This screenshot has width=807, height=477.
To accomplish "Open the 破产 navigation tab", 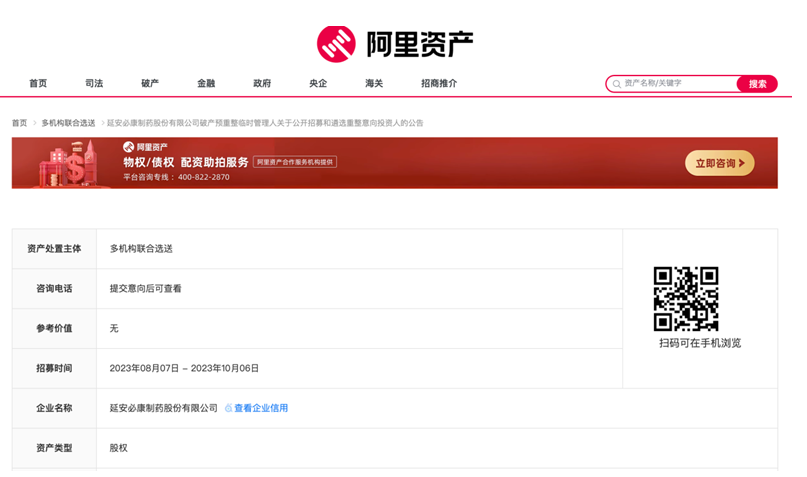I will [x=150, y=83].
